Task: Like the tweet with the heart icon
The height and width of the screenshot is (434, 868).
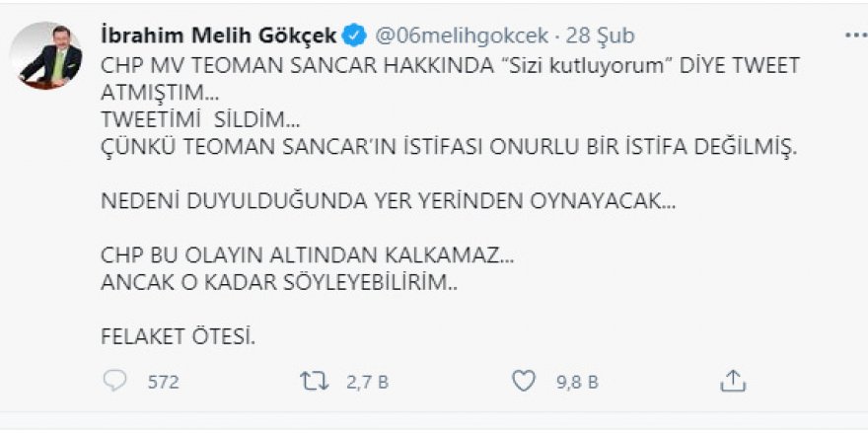Action: click(x=525, y=381)
